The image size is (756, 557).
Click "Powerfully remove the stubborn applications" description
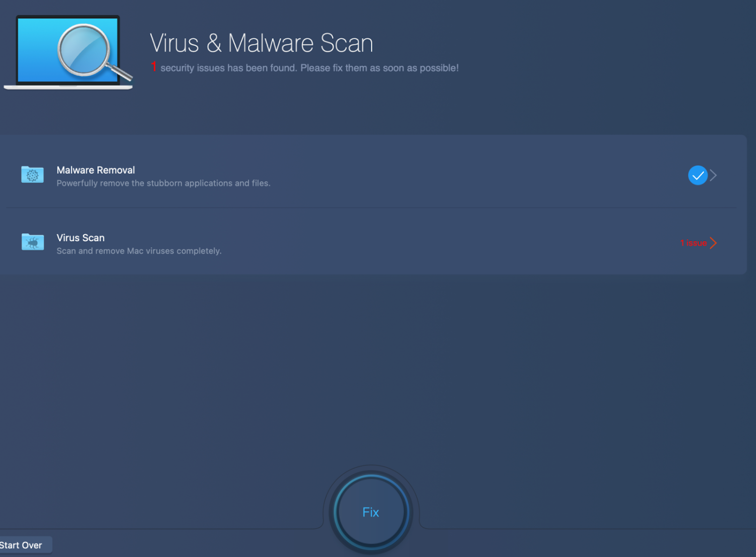point(163,183)
